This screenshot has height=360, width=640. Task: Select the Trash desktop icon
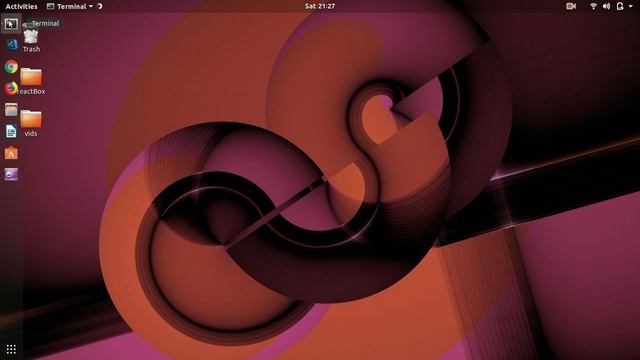[x=31, y=40]
